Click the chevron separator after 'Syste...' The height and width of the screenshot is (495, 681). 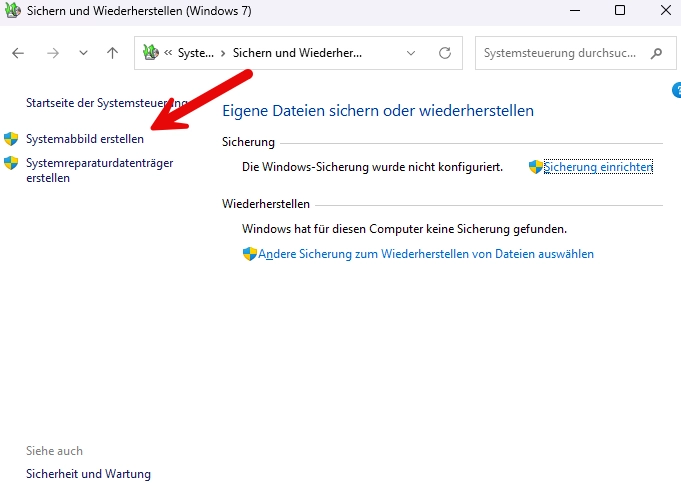(x=223, y=53)
